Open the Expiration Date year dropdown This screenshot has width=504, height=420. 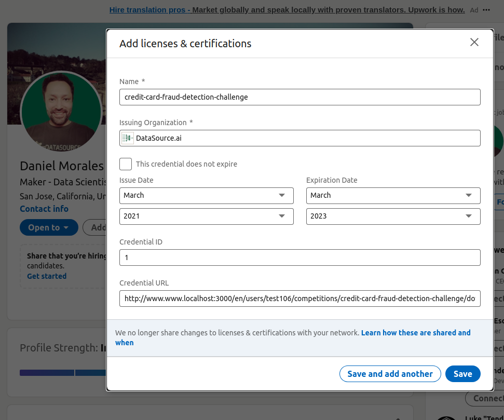click(393, 216)
